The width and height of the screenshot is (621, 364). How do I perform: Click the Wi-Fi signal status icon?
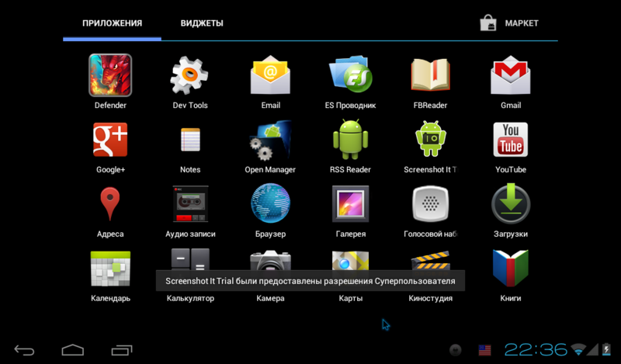pyautogui.click(x=578, y=350)
